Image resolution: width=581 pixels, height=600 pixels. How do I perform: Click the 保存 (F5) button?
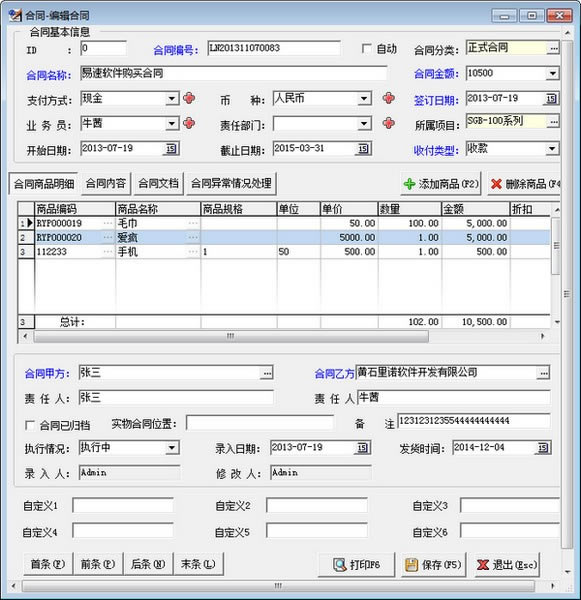pos(434,564)
